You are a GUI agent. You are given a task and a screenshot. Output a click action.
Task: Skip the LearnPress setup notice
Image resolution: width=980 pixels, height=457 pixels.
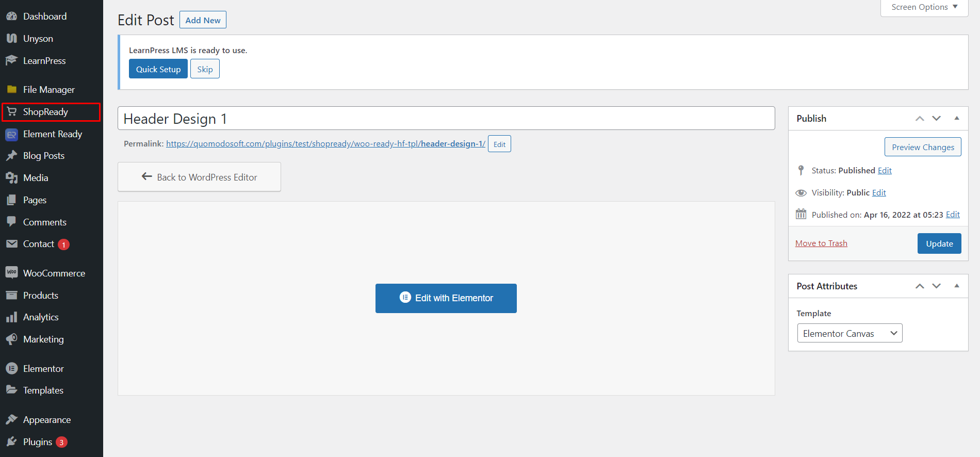click(x=205, y=69)
